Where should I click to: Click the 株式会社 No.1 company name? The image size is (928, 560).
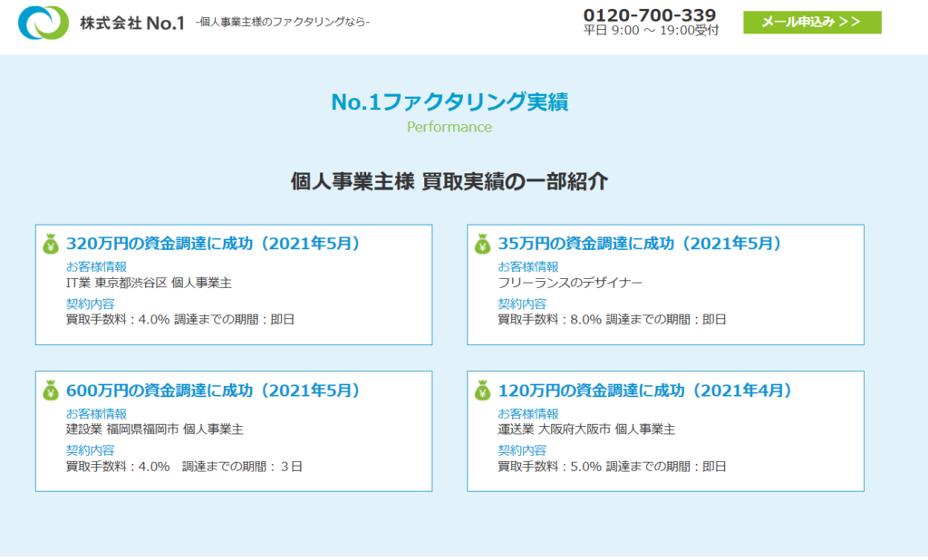click(x=132, y=22)
